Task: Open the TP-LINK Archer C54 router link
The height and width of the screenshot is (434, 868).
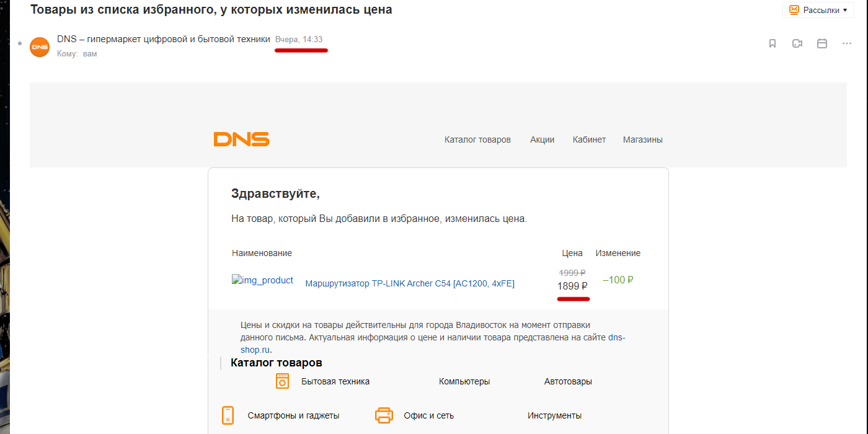Action: (x=410, y=283)
